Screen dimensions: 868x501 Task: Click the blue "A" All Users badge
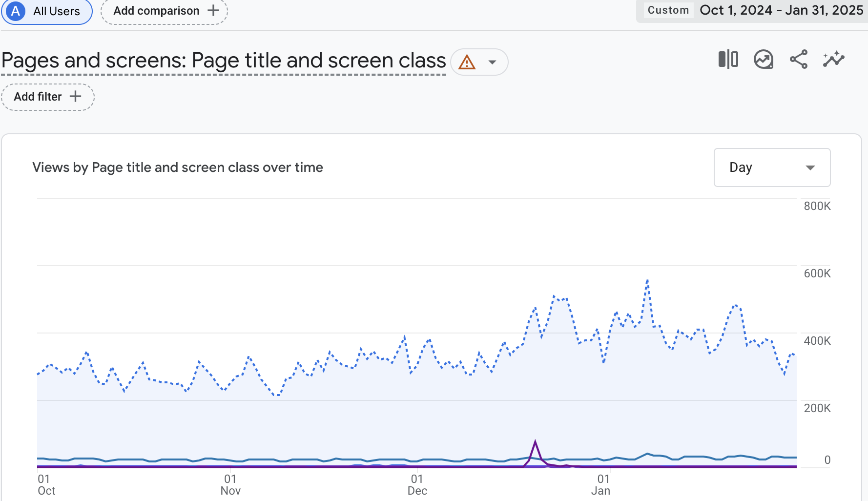pos(16,11)
